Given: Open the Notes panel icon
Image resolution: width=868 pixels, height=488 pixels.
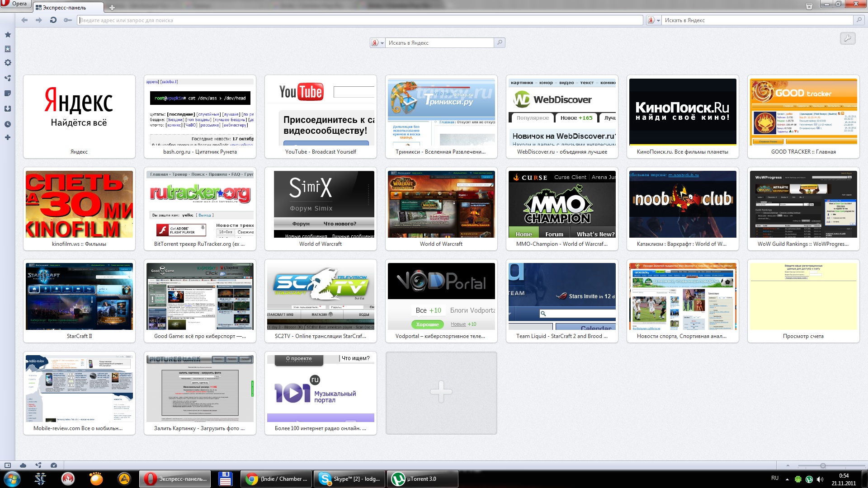Looking at the screenshot, I should tap(8, 94).
